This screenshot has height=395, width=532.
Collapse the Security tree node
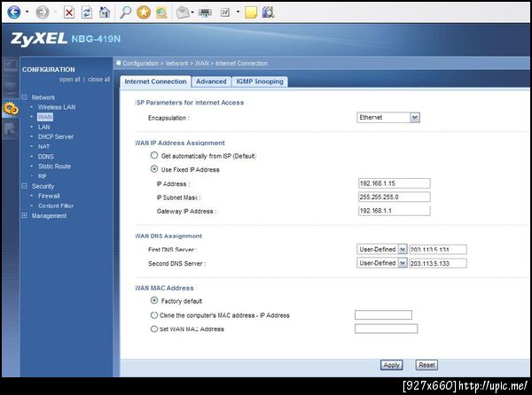24,186
